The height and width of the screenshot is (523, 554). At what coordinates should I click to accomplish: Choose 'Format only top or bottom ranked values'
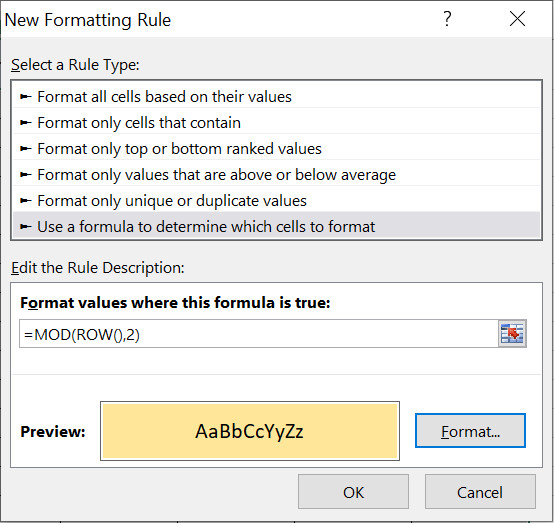277,148
